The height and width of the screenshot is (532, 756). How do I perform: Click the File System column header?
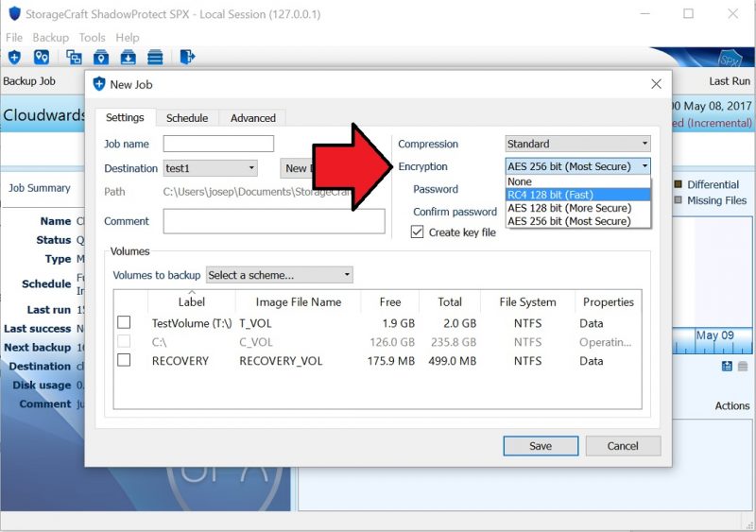point(527,302)
